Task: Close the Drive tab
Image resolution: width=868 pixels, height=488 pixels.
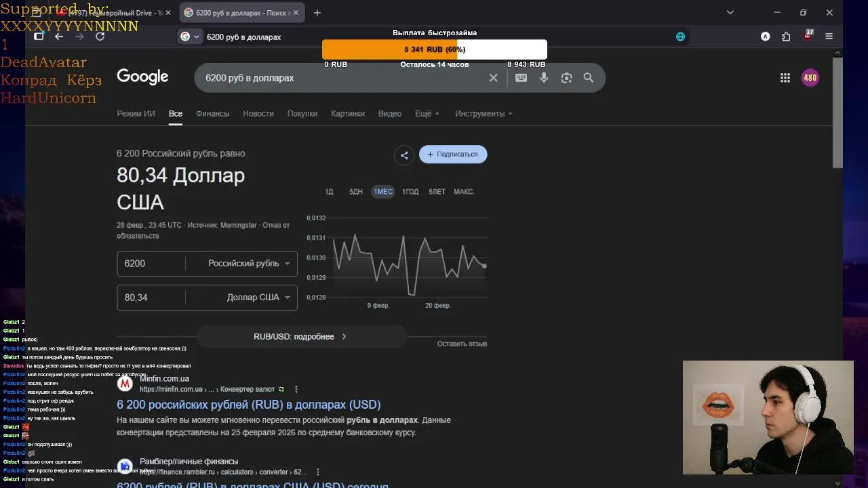Action: coord(168,13)
